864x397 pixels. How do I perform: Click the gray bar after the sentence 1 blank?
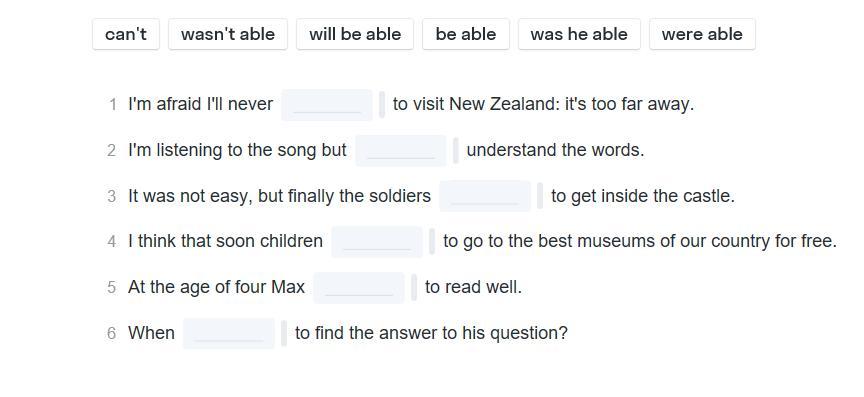(382, 105)
